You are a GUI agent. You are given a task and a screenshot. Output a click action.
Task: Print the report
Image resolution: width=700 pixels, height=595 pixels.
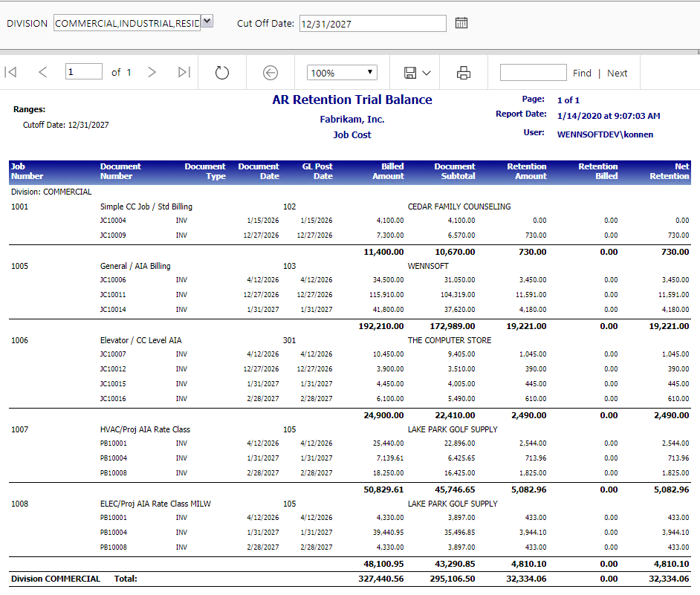(x=464, y=72)
